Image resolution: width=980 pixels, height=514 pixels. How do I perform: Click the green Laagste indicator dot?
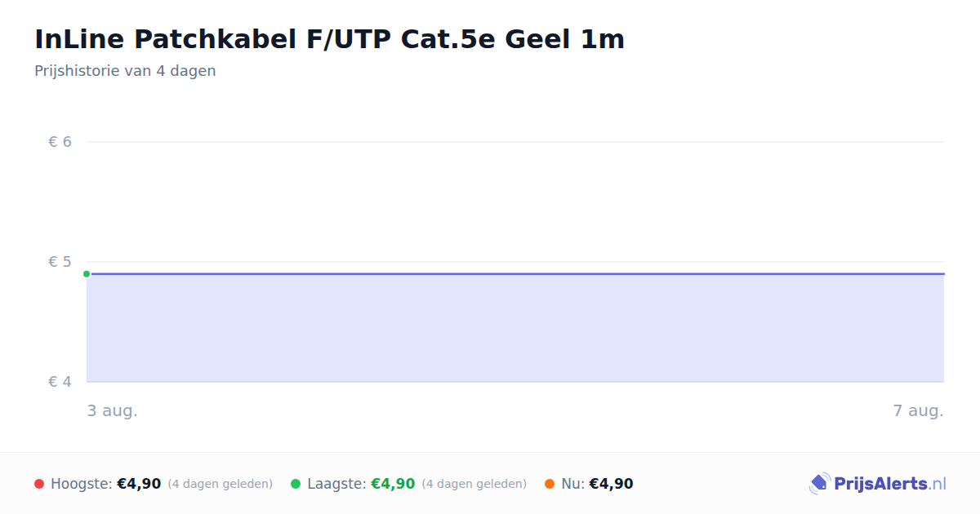(x=296, y=484)
